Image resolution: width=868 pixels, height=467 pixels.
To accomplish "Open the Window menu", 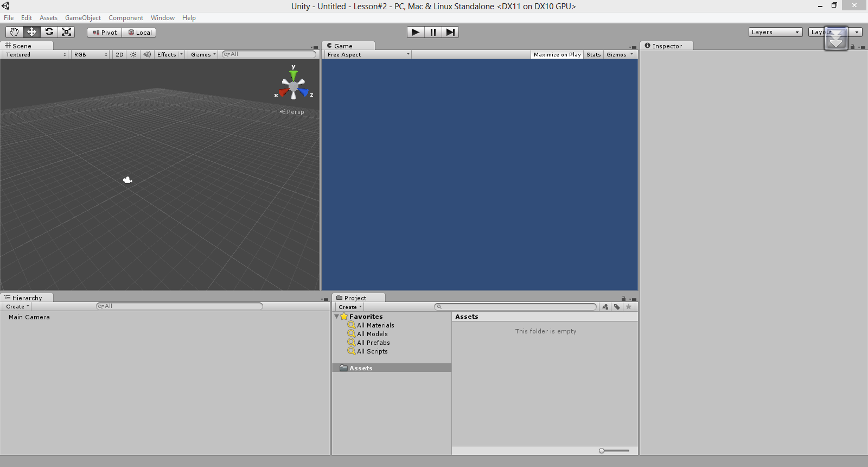I will pos(163,18).
